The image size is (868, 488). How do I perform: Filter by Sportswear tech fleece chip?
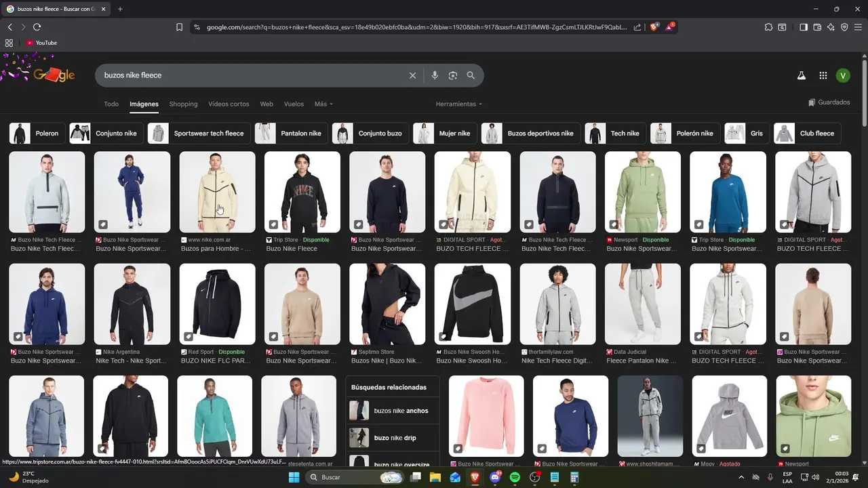tap(199, 134)
